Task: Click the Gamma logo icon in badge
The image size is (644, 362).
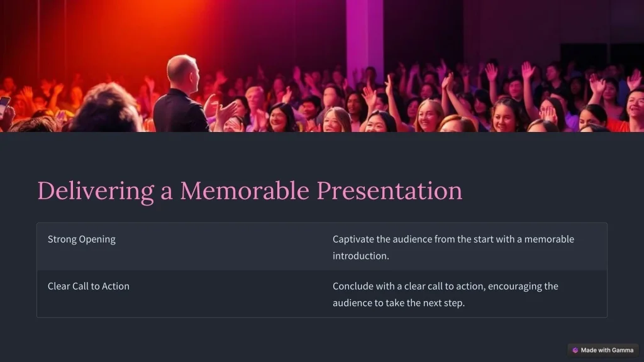Action: pos(575,350)
